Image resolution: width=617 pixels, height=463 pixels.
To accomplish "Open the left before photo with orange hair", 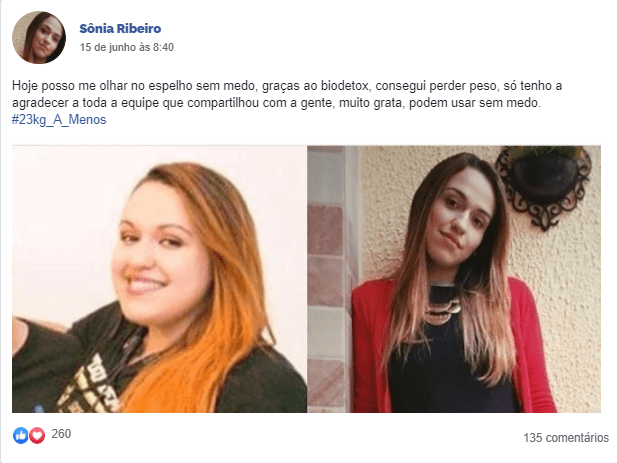I will (x=159, y=279).
